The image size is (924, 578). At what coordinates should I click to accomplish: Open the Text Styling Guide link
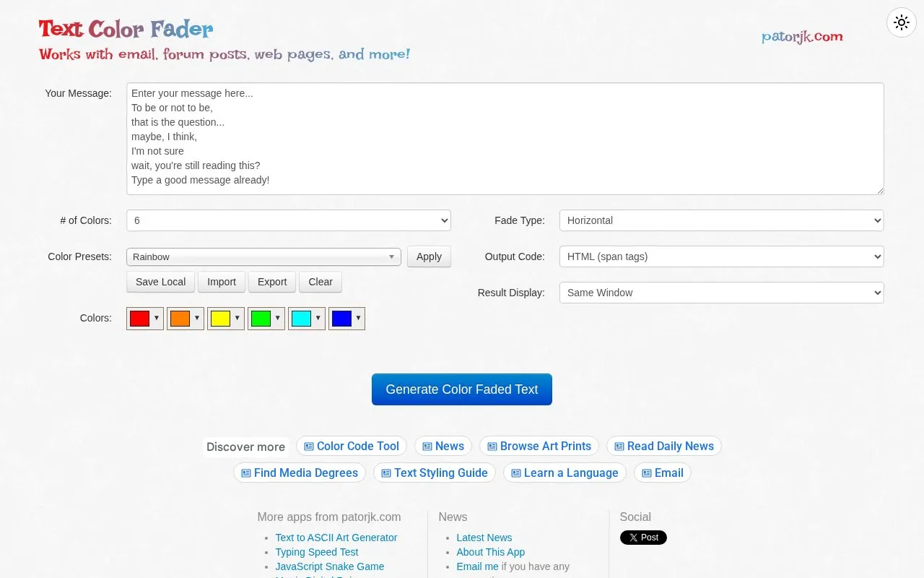435,473
